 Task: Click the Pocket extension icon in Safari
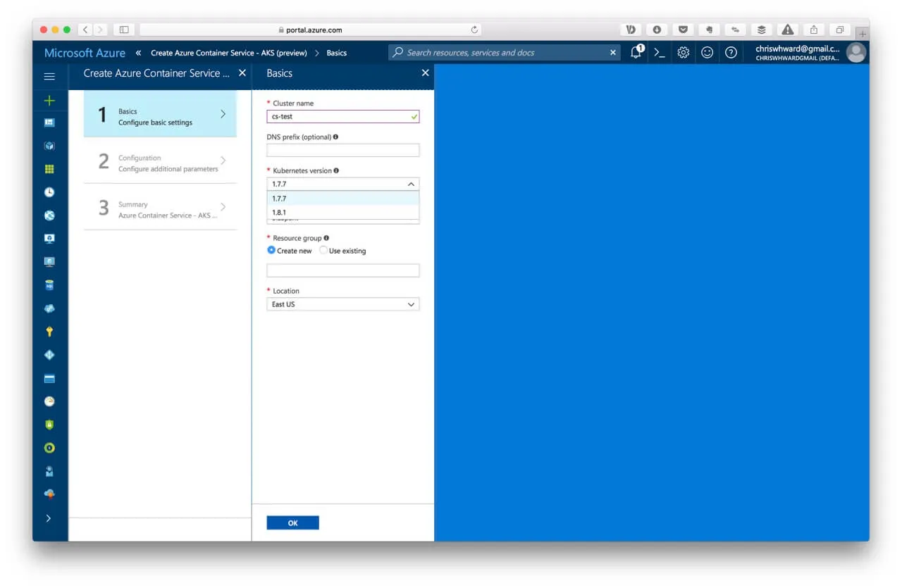tap(682, 30)
